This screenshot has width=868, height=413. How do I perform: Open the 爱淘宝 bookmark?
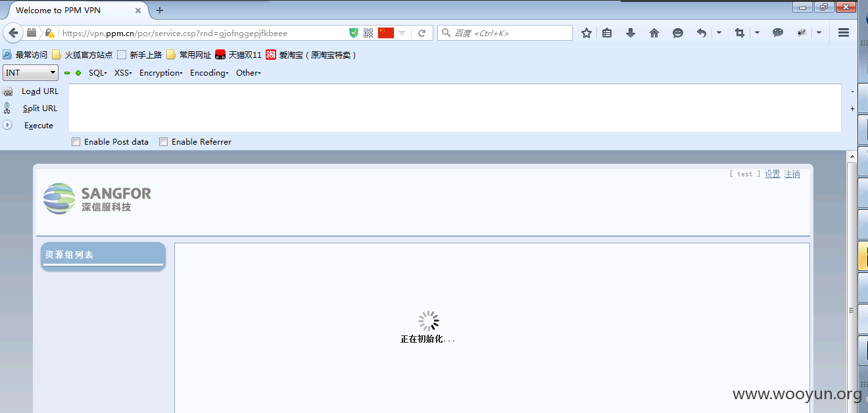(312, 55)
